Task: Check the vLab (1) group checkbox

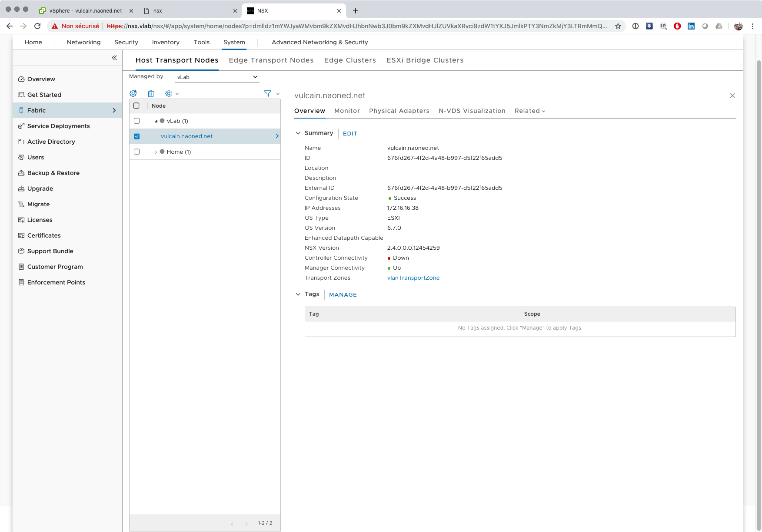Action: (x=136, y=121)
